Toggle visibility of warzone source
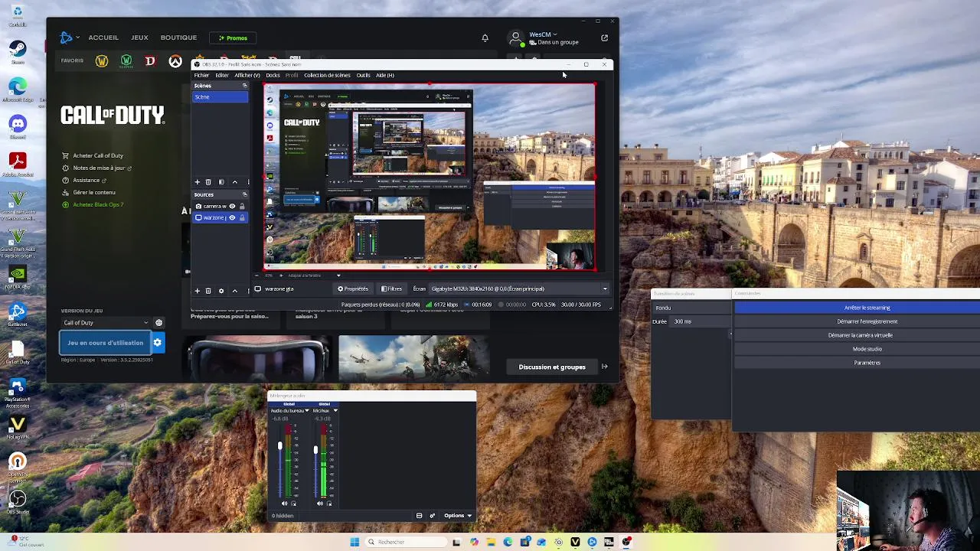980x551 pixels. [232, 218]
